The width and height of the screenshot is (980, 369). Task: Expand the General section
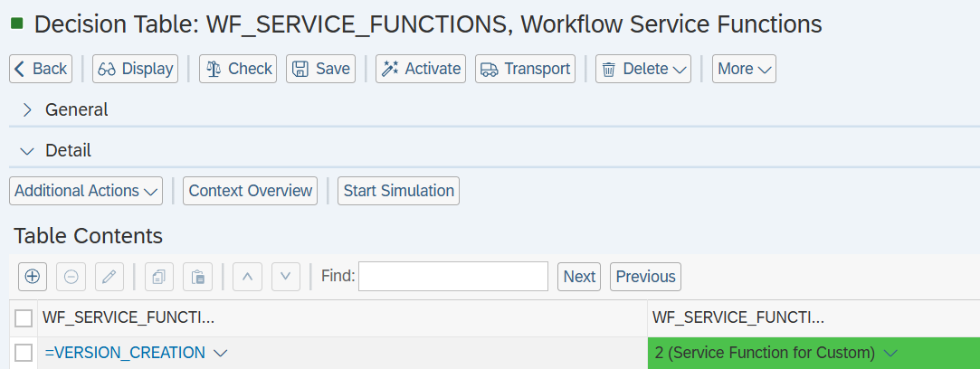(27, 109)
